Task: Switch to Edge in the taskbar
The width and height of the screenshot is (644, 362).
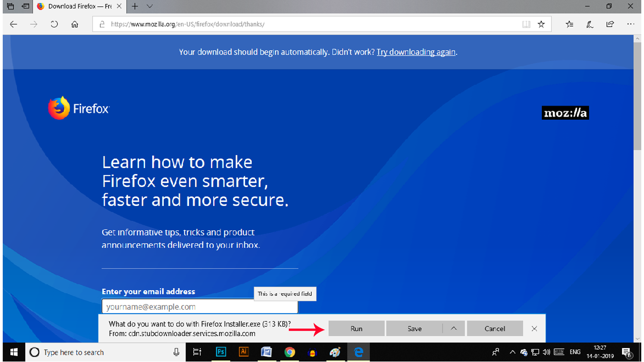Action: [359, 352]
